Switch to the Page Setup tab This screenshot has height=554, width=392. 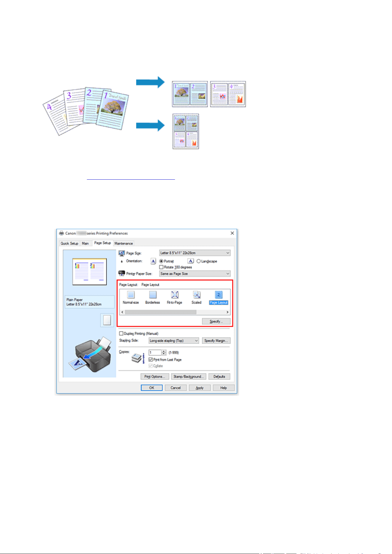pyautogui.click(x=102, y=243)
